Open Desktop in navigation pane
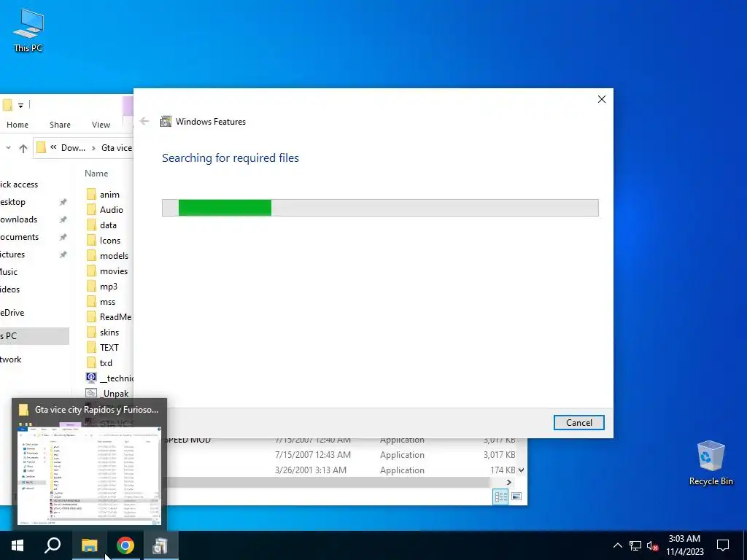The image size is (747, 560). click(x=13, y=202)
